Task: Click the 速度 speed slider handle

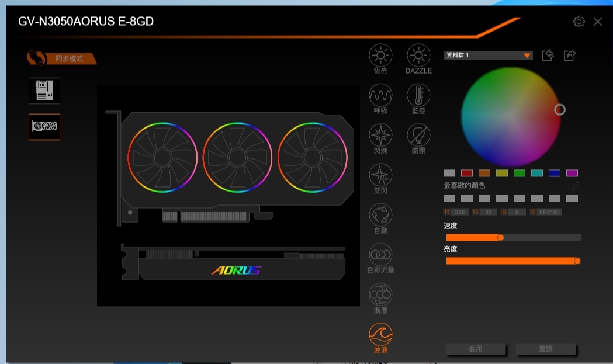Action: [500, 237]
